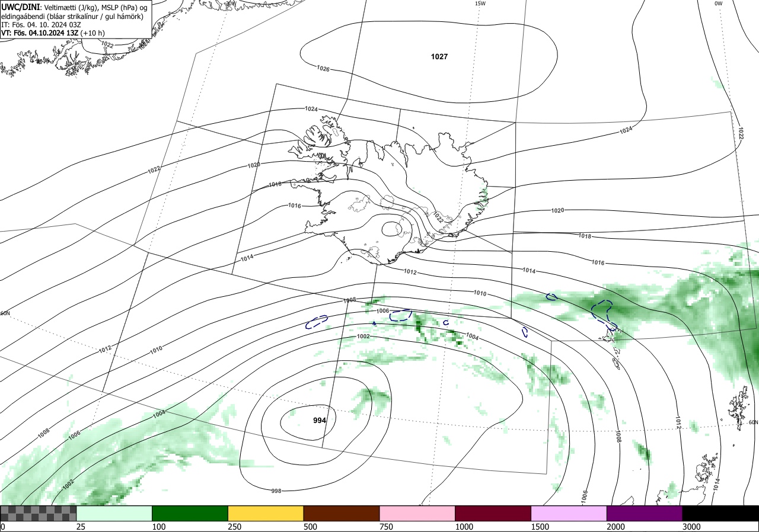Pick the maroon 1000–1500 legend swatch
Screen dimensions: 759x532
click(x=493, y=513)
